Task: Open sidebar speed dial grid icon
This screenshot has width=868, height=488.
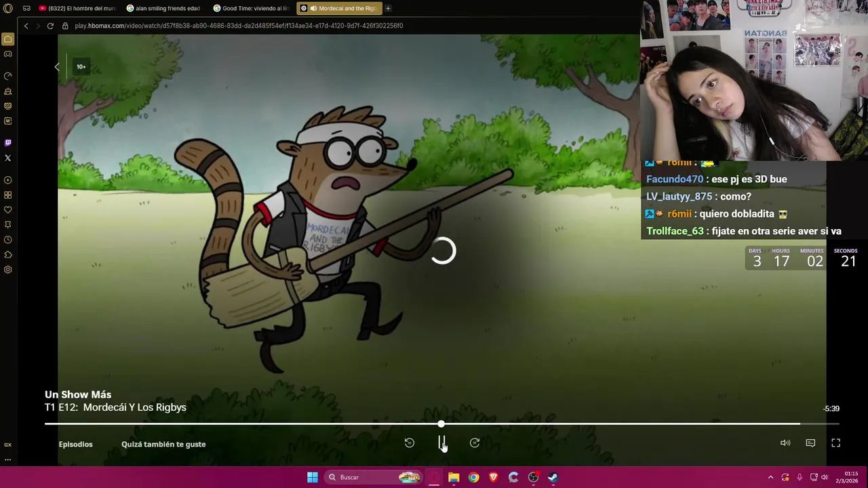Action: coord(7,195)
